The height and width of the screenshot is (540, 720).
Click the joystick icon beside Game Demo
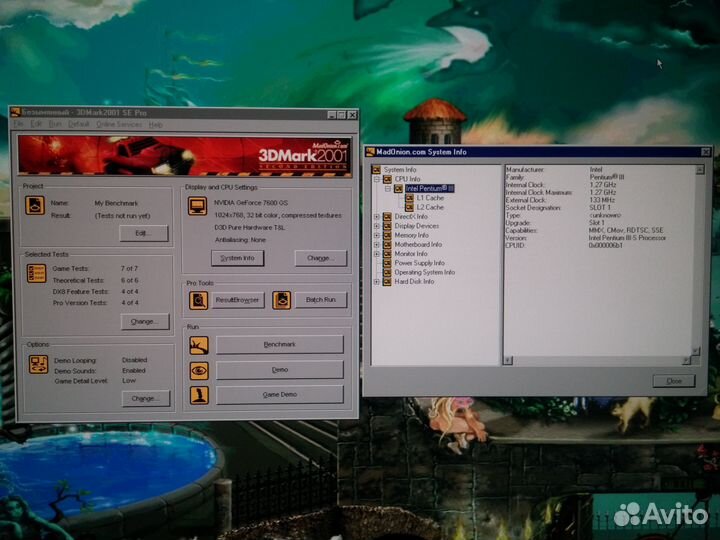tap(199, 395)
